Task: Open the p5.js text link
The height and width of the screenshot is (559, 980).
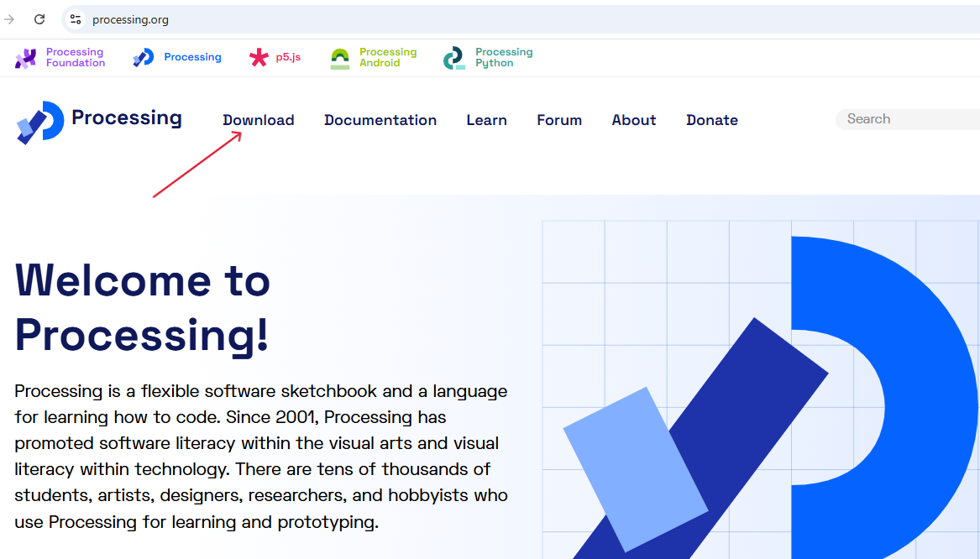Action: coord(288,57)
